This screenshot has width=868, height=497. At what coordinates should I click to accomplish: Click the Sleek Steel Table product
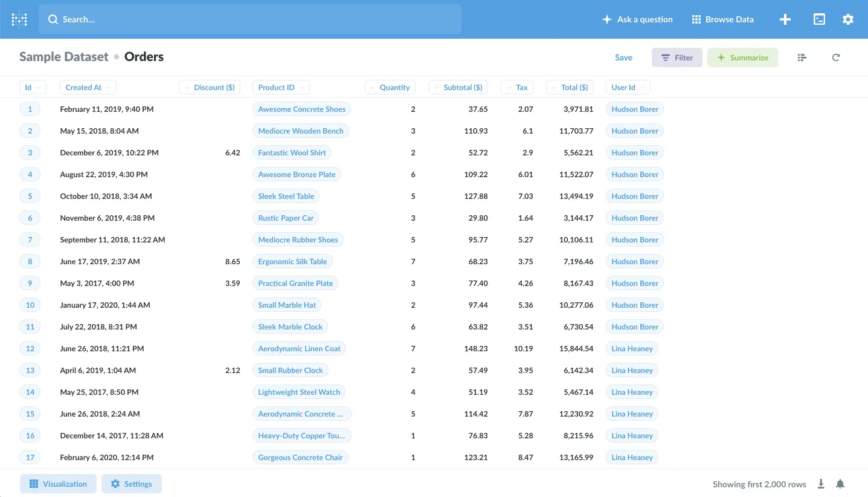286,196
